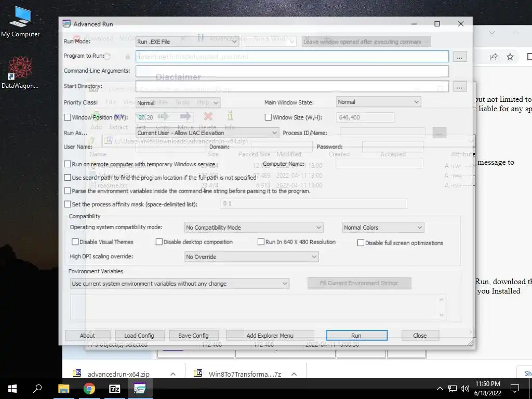Browse for the Start Directory

(x=459, y=87)
